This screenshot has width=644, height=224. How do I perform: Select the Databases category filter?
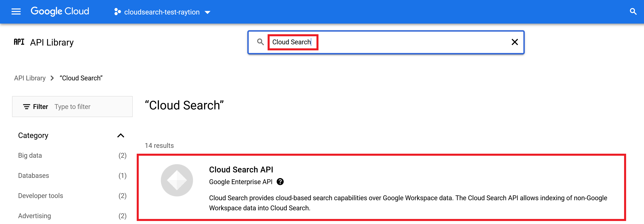34,175
